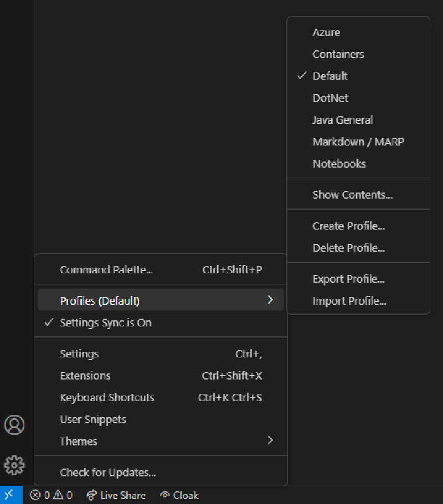
Task: Click the Cloak status bar item
Action: (x=179, y=495)
